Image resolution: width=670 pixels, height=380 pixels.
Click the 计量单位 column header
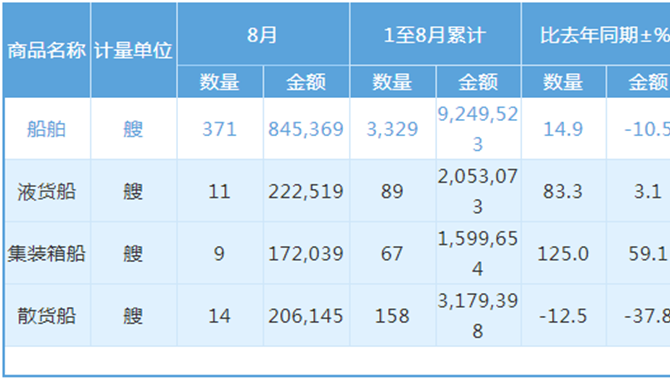133,50
